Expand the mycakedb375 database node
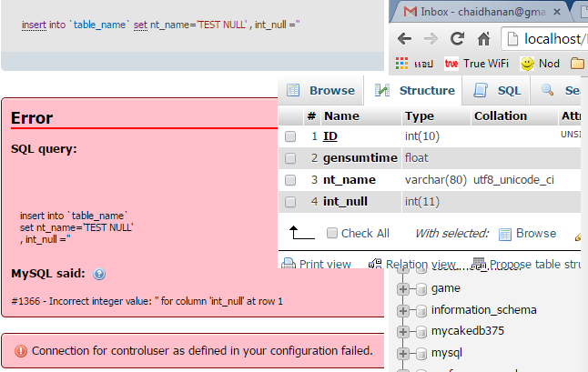The height and width of the screenshot is (372, 588). (403, 331)
